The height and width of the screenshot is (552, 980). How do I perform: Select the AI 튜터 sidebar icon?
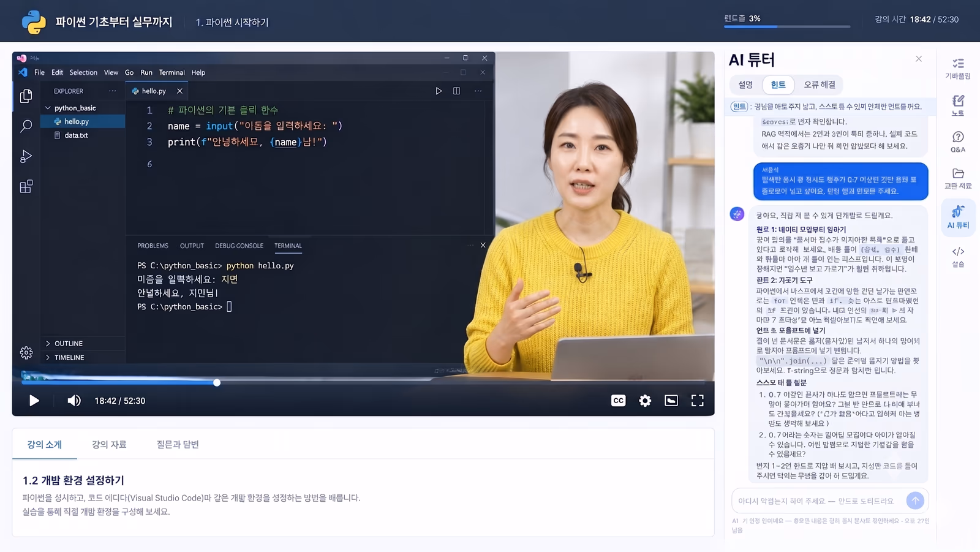[x=958, y=217]
